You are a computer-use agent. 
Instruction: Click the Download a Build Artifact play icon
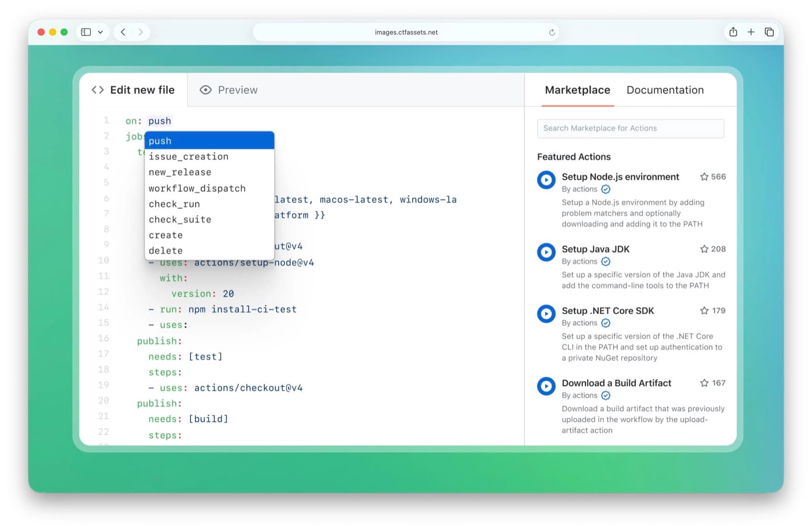546,386
